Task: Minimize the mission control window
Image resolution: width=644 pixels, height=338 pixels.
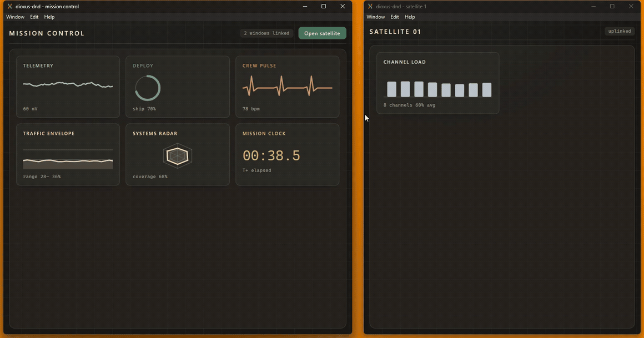Action: [x=305, y=6]
